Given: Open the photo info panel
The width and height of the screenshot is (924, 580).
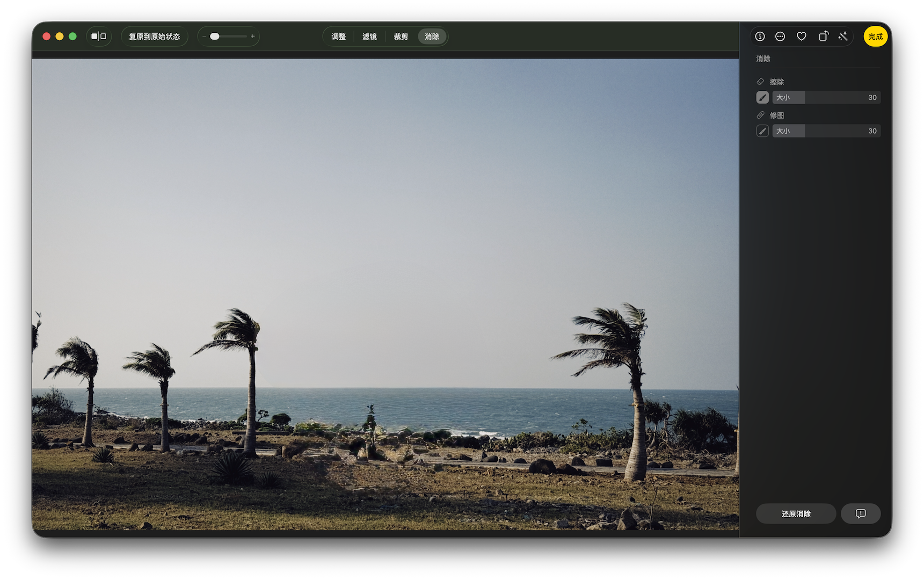Looking at the screenshot, I should tap(760, 37).
